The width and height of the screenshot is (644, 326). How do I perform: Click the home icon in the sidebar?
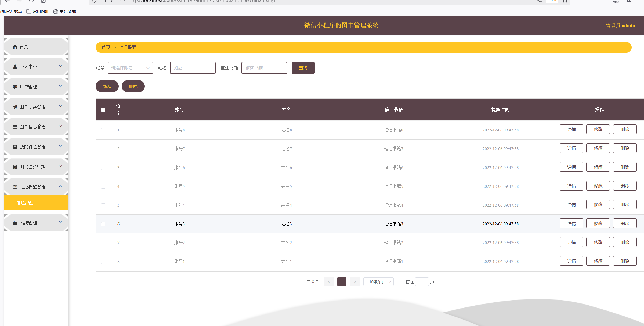(15, 47)
